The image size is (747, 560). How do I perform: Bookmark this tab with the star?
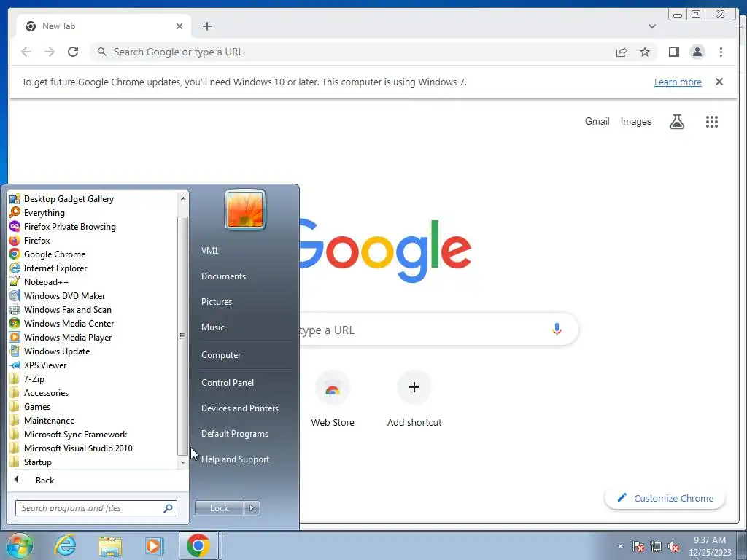pos(645,52)
